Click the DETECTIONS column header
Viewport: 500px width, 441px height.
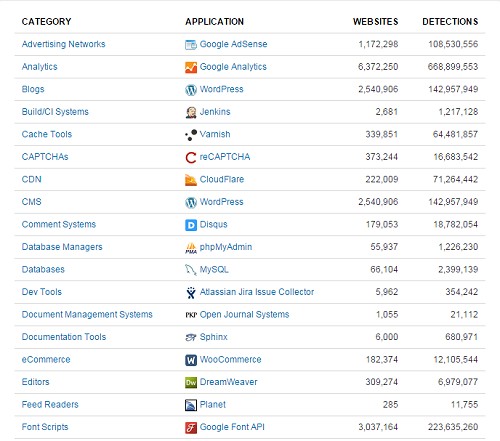coord(450,22)
